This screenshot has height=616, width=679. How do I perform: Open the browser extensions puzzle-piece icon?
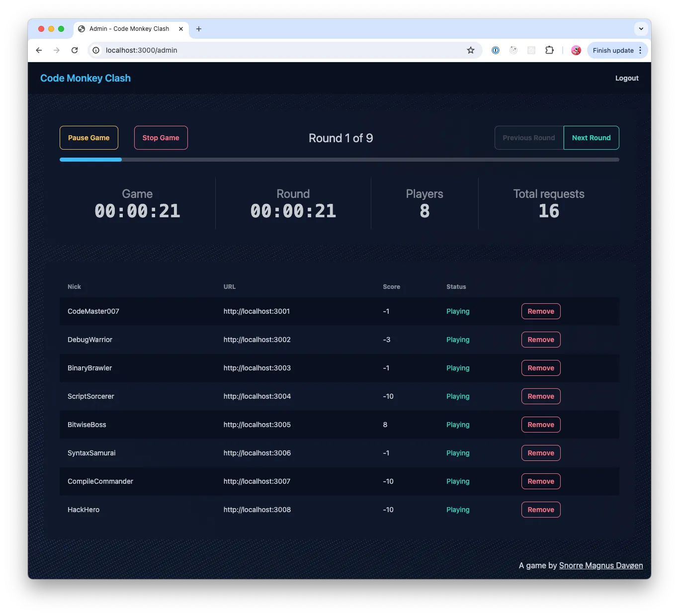pyautogui.click(x=549, y=50)
